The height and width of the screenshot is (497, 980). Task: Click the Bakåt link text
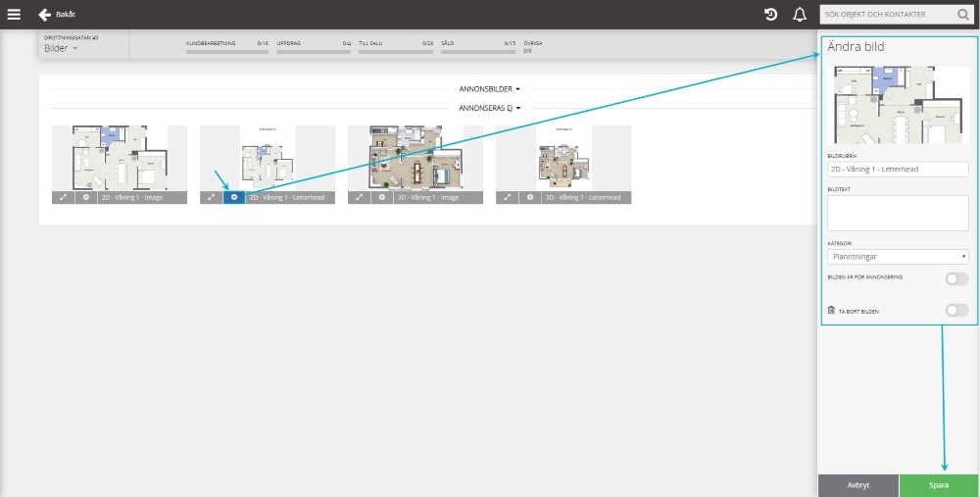[x=66, y=15]
